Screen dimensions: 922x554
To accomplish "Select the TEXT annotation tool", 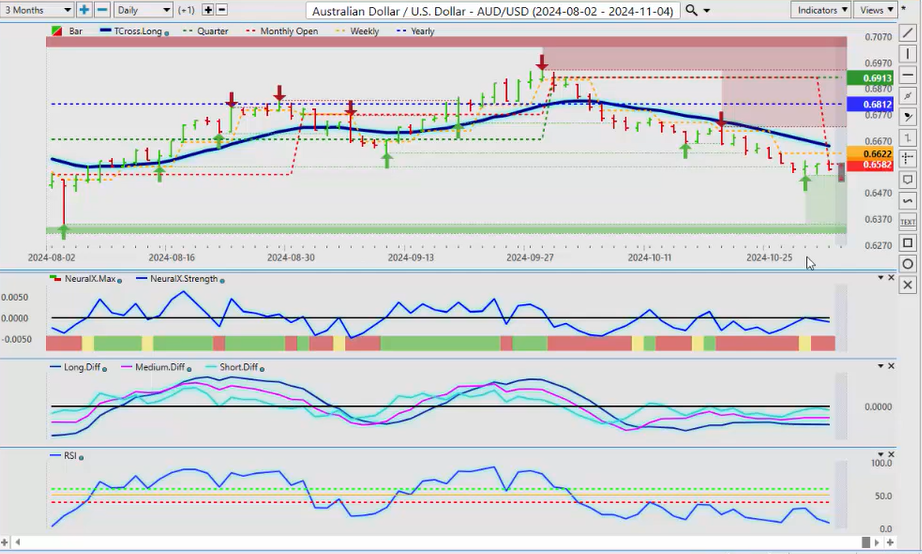I will pos(907,221).
